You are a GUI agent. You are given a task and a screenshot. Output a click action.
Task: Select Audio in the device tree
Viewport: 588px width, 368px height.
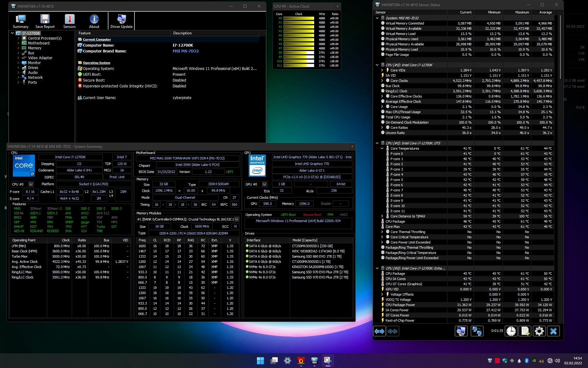coord(33,73)
